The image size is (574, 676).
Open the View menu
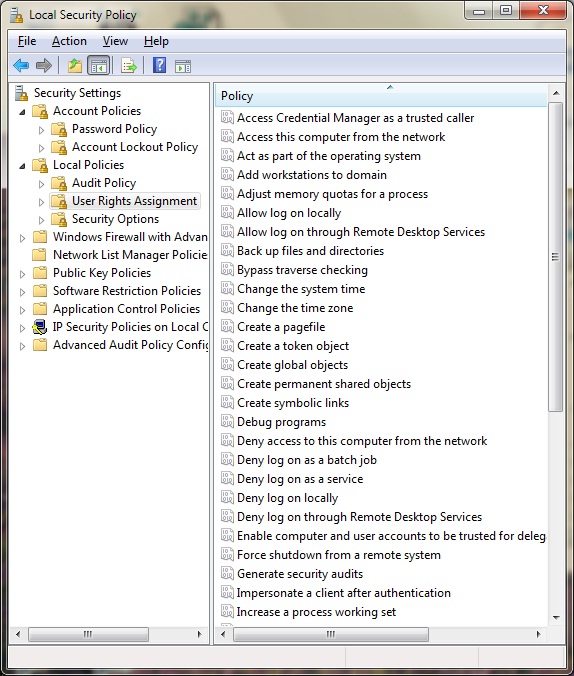point(115,41)
